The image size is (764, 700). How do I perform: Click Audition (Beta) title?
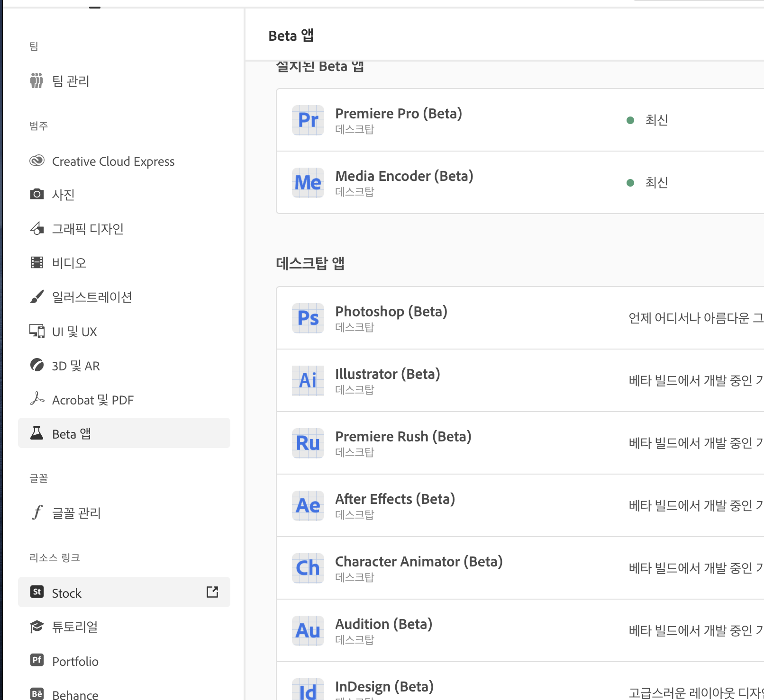tap(384, 624)
